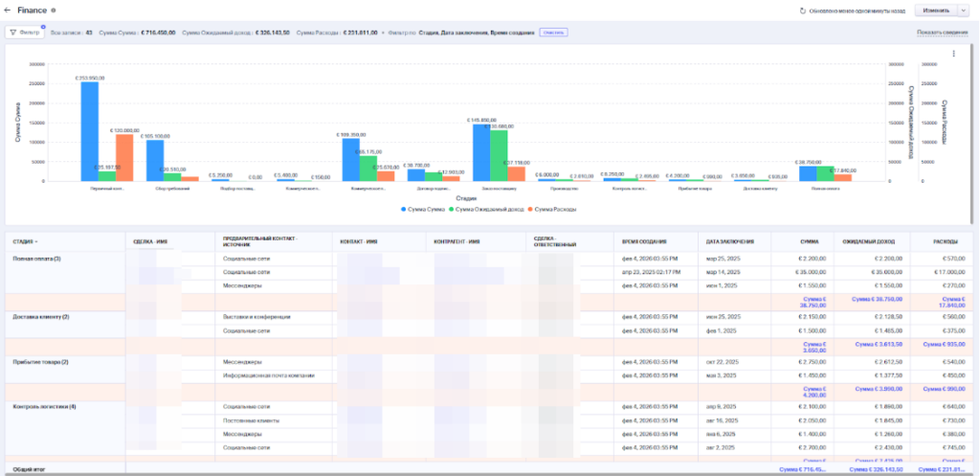This screenshot has height=476, width=980.
Task: Open the Фильтр filter button
Action: pos(24,32)
